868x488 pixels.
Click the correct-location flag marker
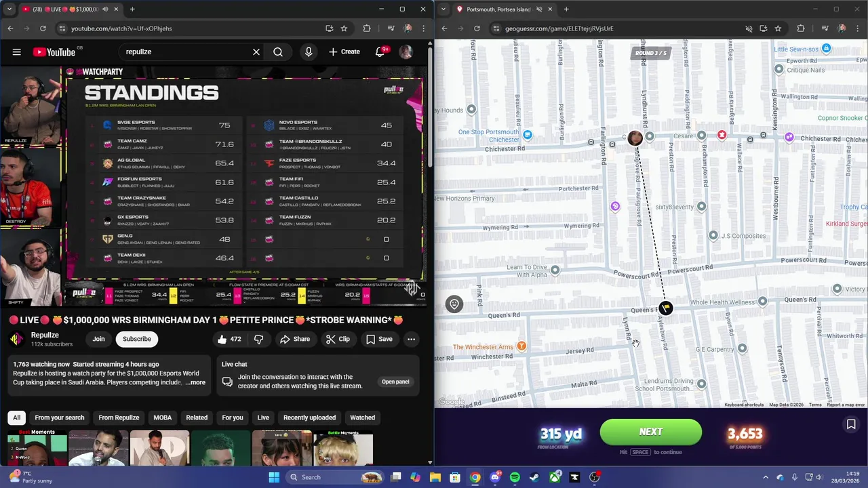tap(665, 308)
